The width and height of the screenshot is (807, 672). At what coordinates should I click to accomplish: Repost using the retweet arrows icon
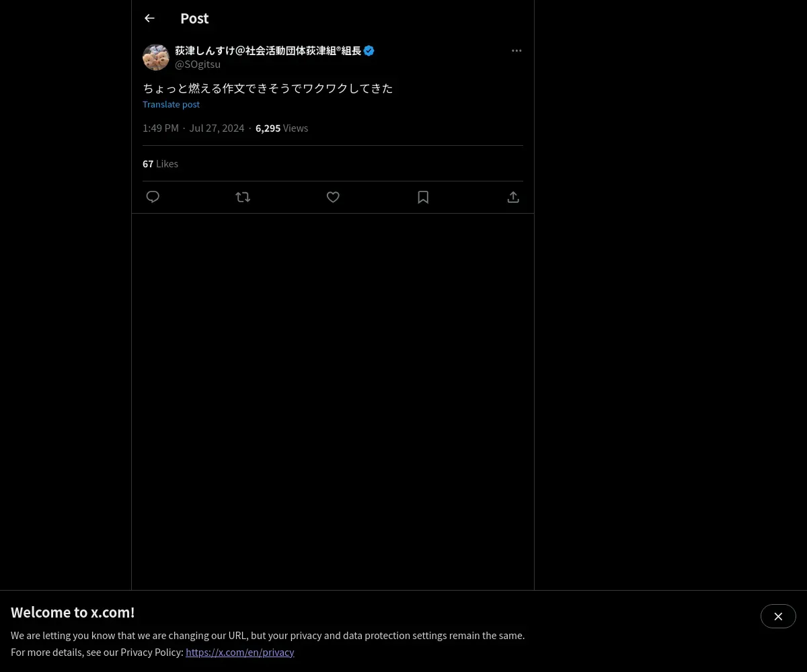[243, 197]
